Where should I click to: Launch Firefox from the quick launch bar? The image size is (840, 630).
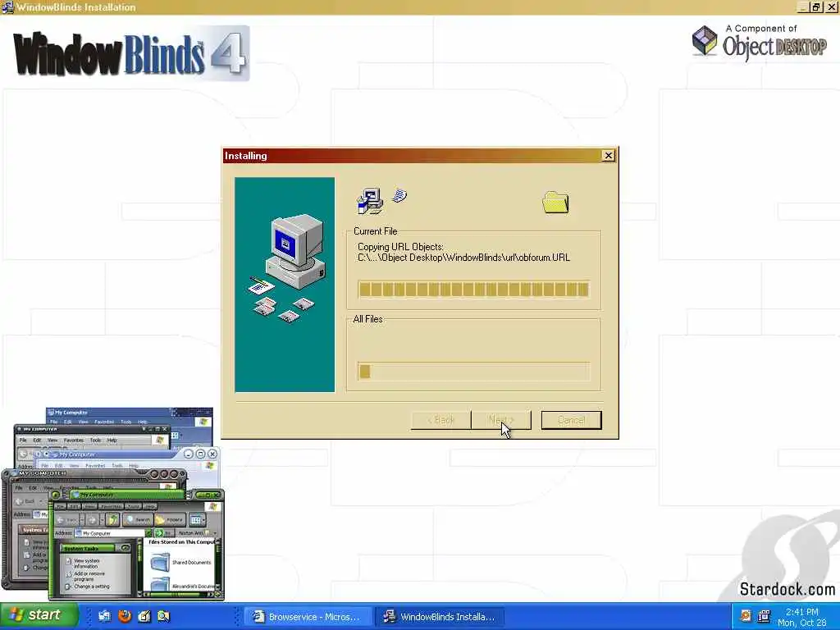pos(125,616)
